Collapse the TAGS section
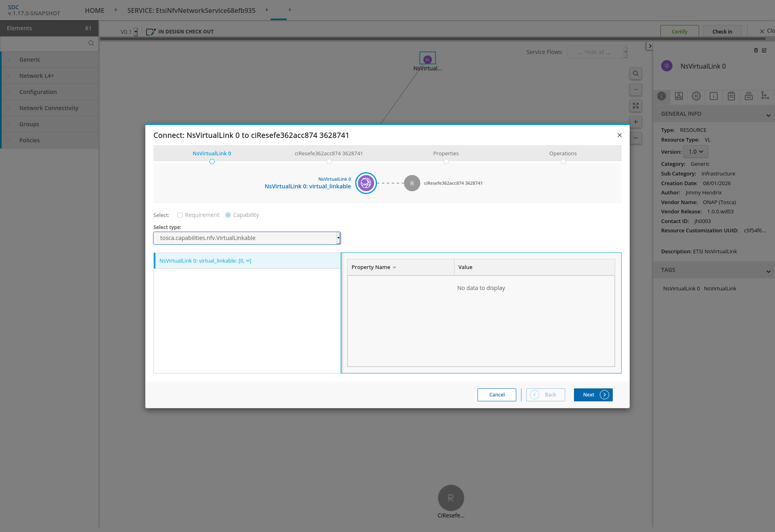The image size is (775, 532). point(714,270)
